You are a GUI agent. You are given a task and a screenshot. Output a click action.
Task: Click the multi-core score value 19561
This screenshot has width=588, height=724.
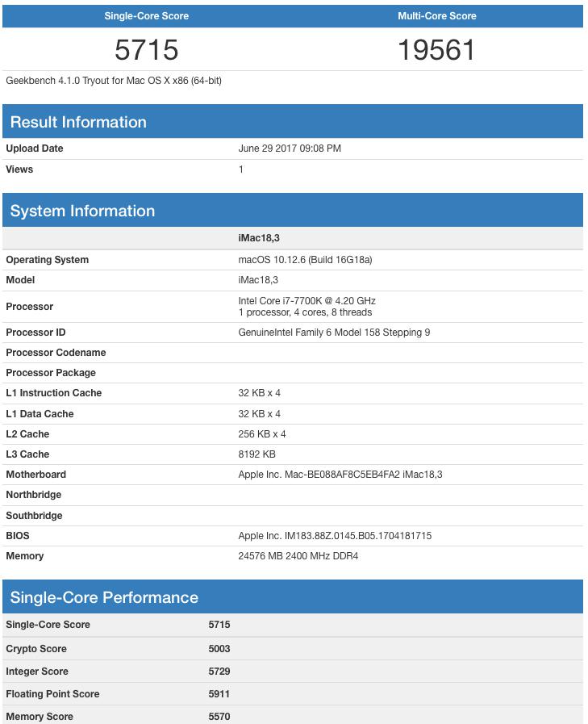tap(436, 50)
